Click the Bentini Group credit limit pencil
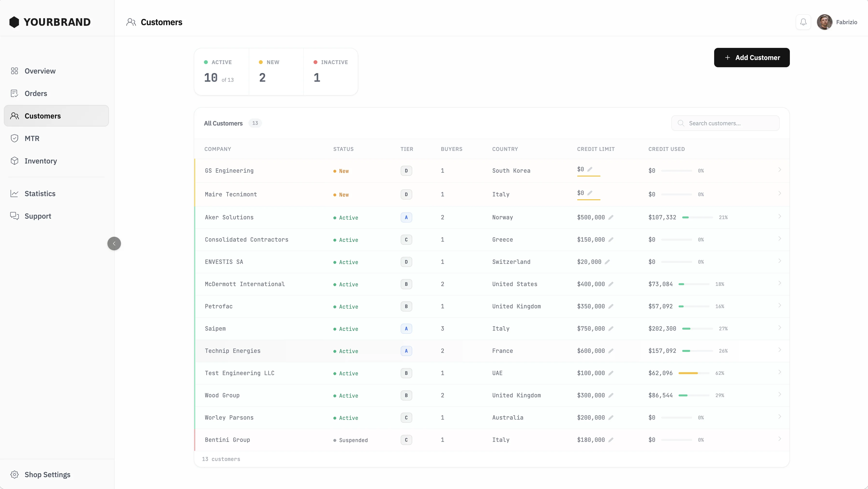This screenshot has height=489, width=868. pyautogui.click(x=611, y=440)
